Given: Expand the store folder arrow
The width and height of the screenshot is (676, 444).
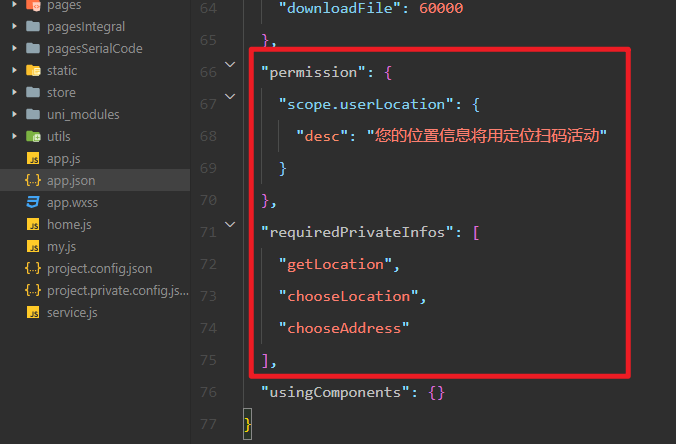Looking at the screenshot, I should click(14, 92).
